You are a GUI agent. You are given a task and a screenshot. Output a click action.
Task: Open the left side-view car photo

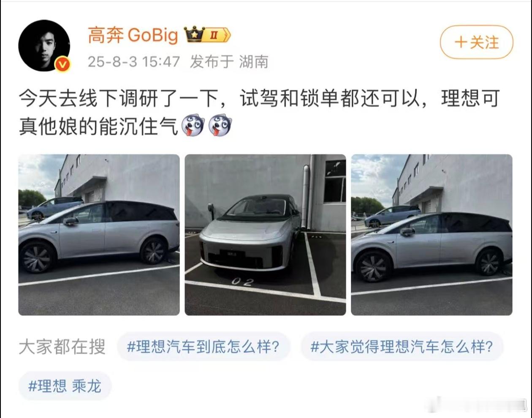(x=99, y=235)
